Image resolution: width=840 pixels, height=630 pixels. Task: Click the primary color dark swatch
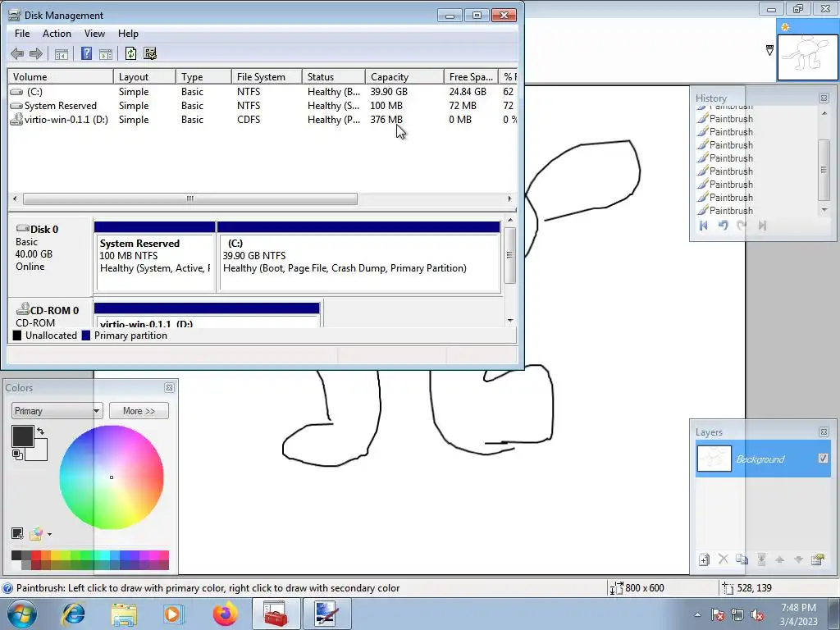coord(22,436)
